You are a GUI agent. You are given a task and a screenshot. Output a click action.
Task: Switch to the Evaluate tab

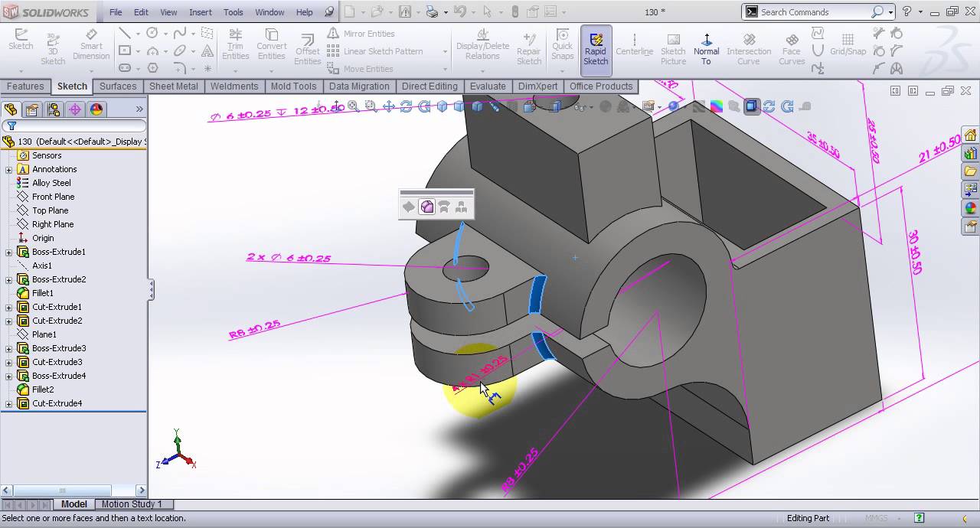(488, 86)
